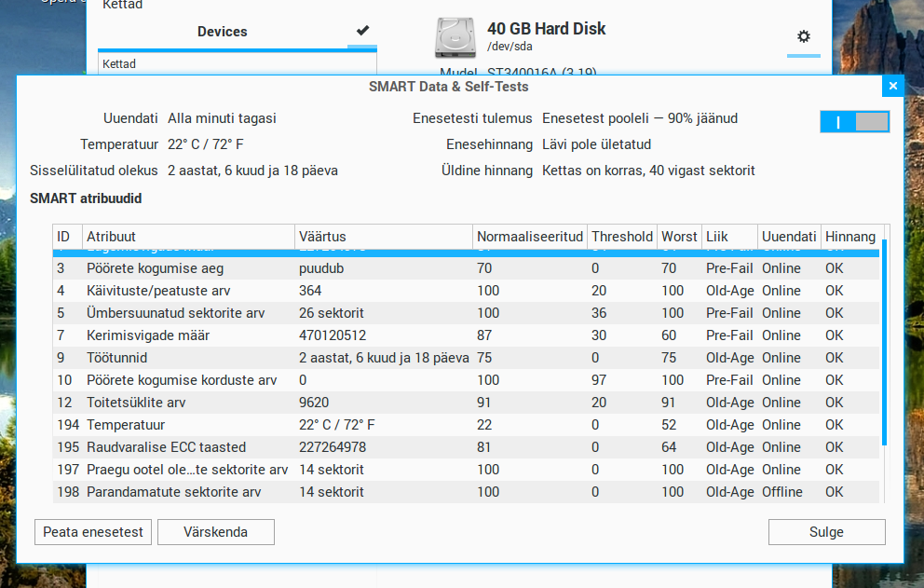
Task: Click the Hinnang column header
Action: (x=849, y=237)
